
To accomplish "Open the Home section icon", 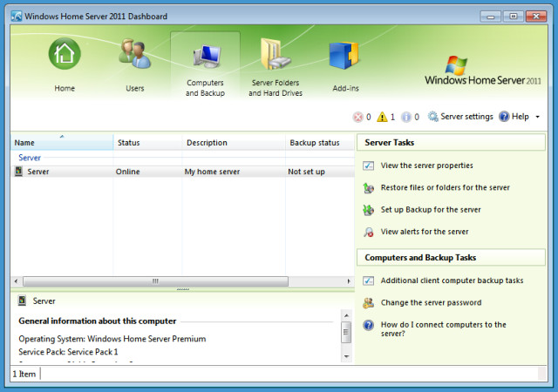I will [65, 54].
